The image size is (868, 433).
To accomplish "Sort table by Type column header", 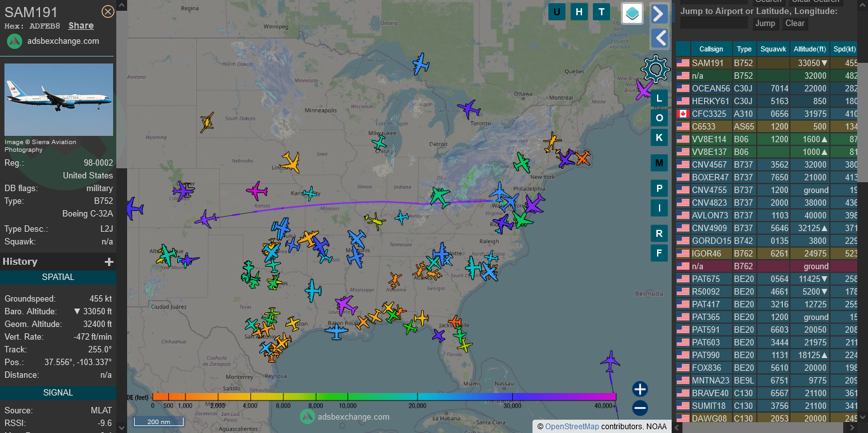I will pyautogui.click(x=745, y=49).
